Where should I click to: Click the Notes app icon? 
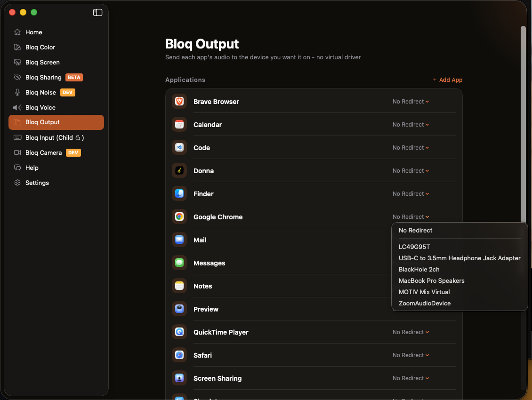click(179, 286)
